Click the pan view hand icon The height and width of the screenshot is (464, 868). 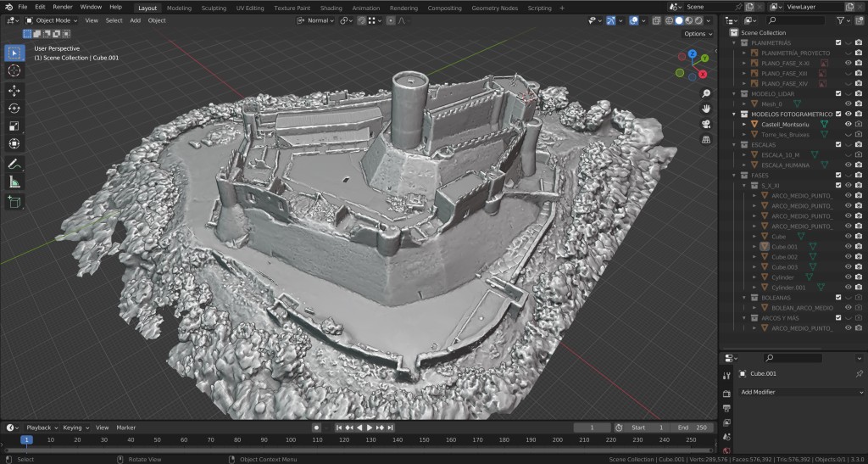point(706,109)
